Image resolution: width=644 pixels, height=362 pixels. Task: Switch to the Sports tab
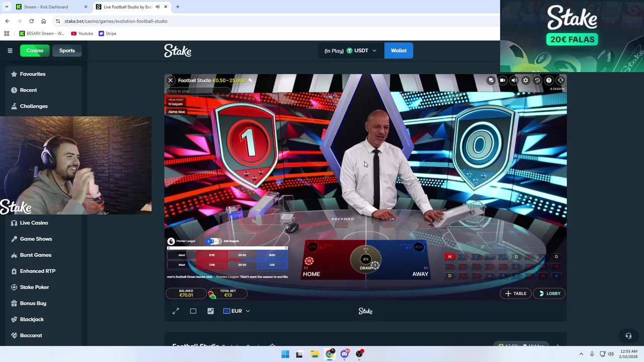[x=67, y=51]
